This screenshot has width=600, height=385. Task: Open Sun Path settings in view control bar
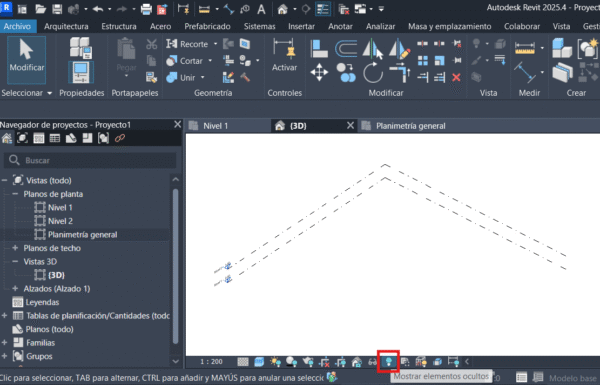pos(276,362)
